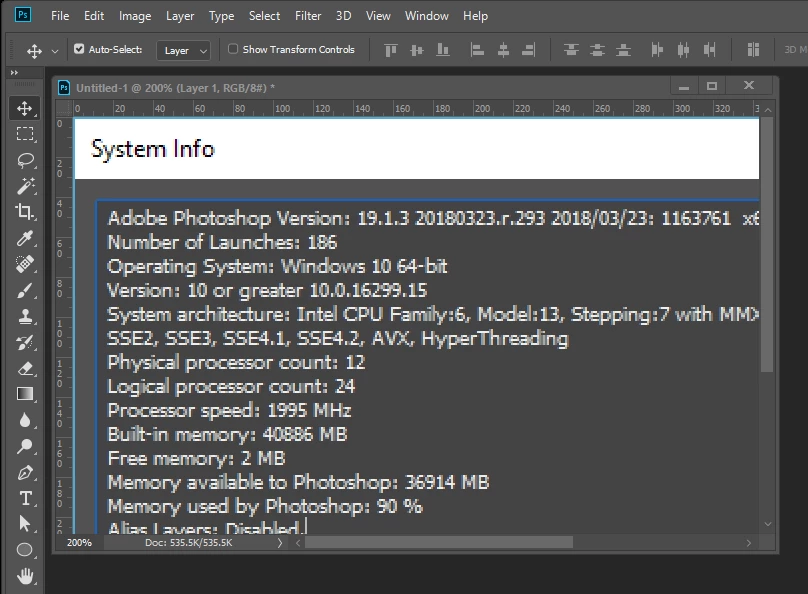Click Align horizontal centers icon
Viewport: 808px width, 594px height.
503,50
